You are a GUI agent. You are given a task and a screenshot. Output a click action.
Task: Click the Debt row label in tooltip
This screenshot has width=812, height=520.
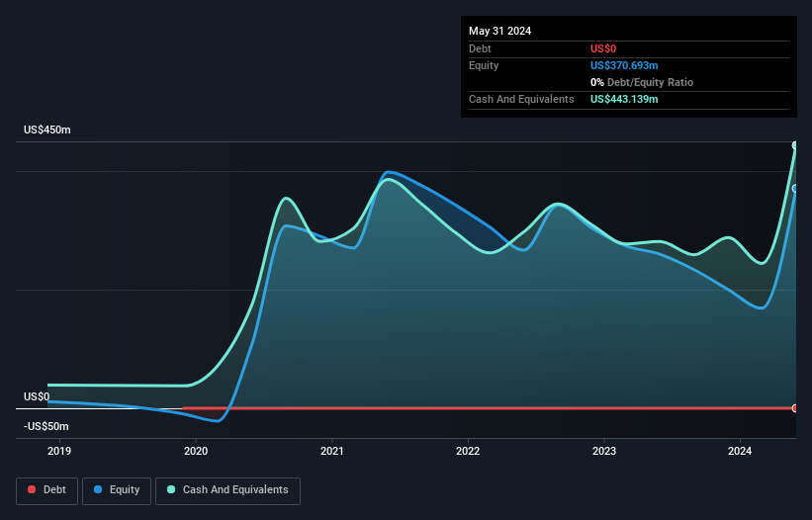tap(480, 48)
